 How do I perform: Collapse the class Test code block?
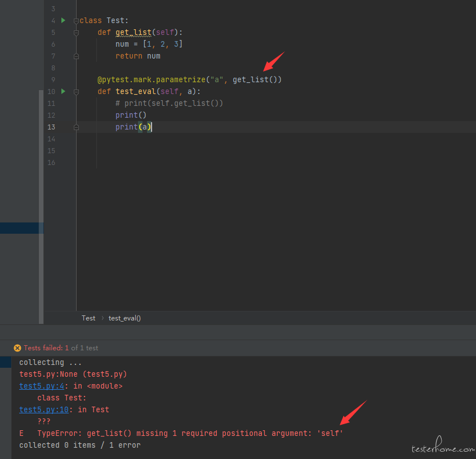click(x=76, y=21)
